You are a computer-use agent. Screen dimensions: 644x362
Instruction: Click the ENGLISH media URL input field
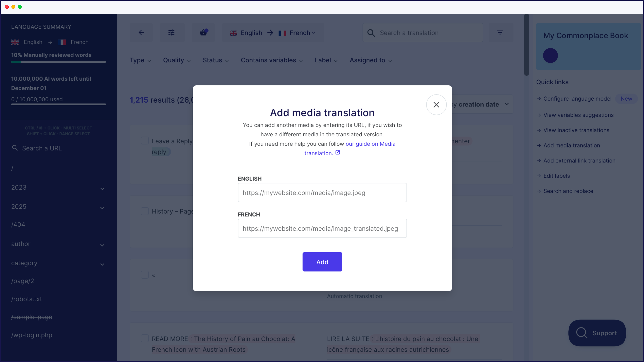[x=322, y=193]
